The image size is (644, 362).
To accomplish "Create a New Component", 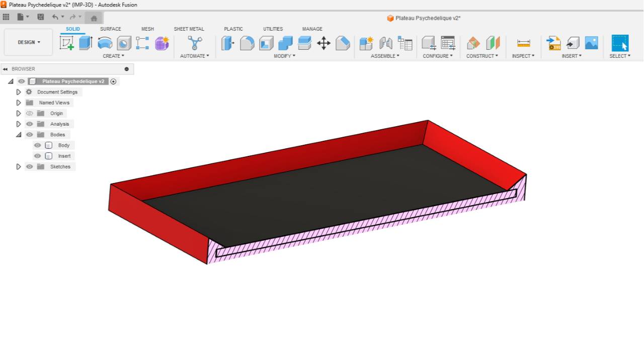I will click(x=366, y=43).
